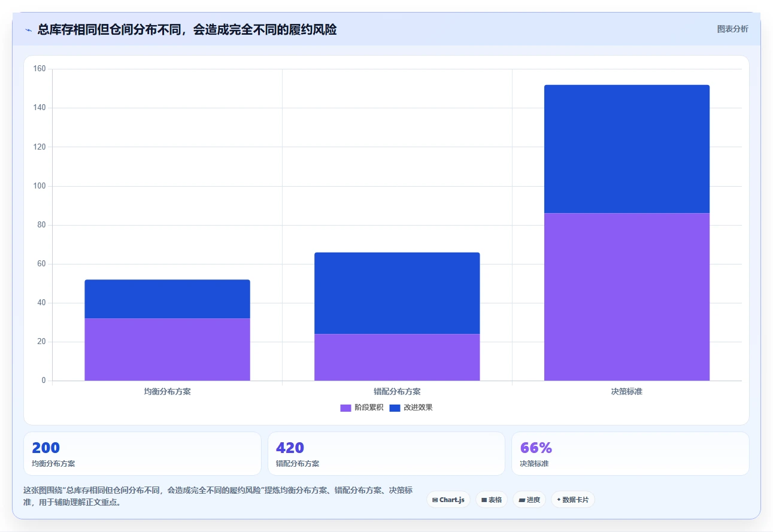Select the 表格 tag chip

click(x=492, y=500)
